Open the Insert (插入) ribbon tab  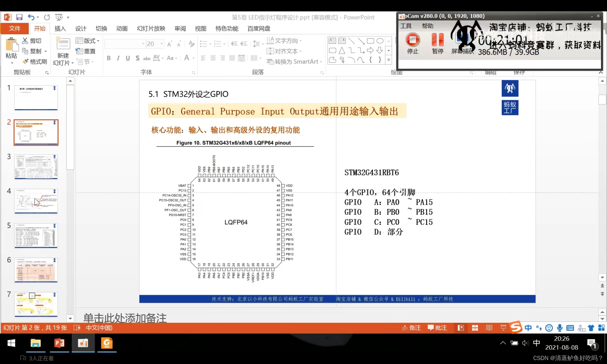click(60, 29)
